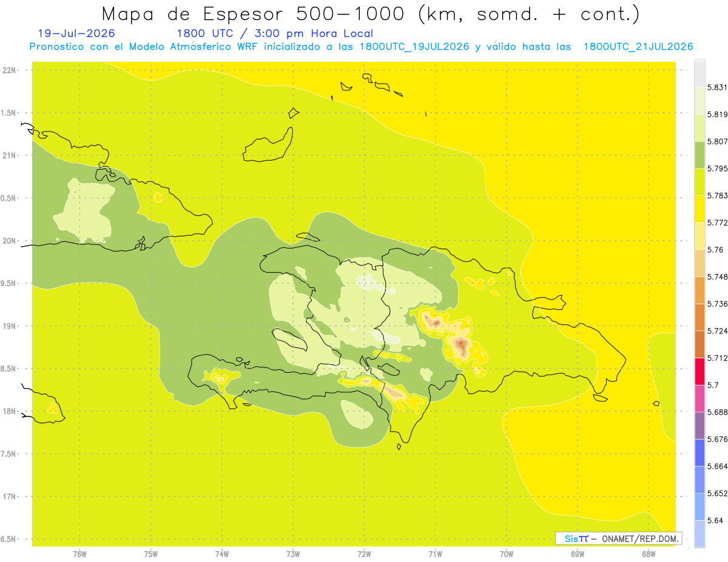Image resolution: width=728 pixels, height=562 pixels.
Task: Click the legend value 5.831
Action: click(x=718, y=87)
